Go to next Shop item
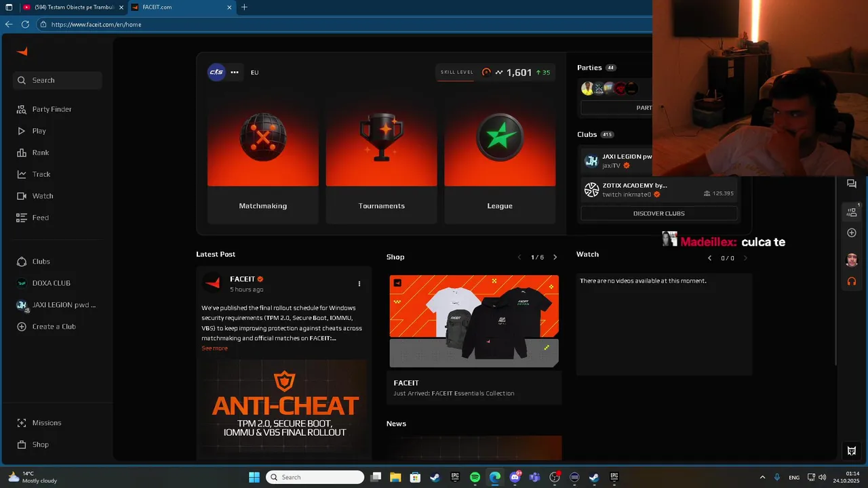The width and height of the screenshot is (868, 488). coord(555,258)
